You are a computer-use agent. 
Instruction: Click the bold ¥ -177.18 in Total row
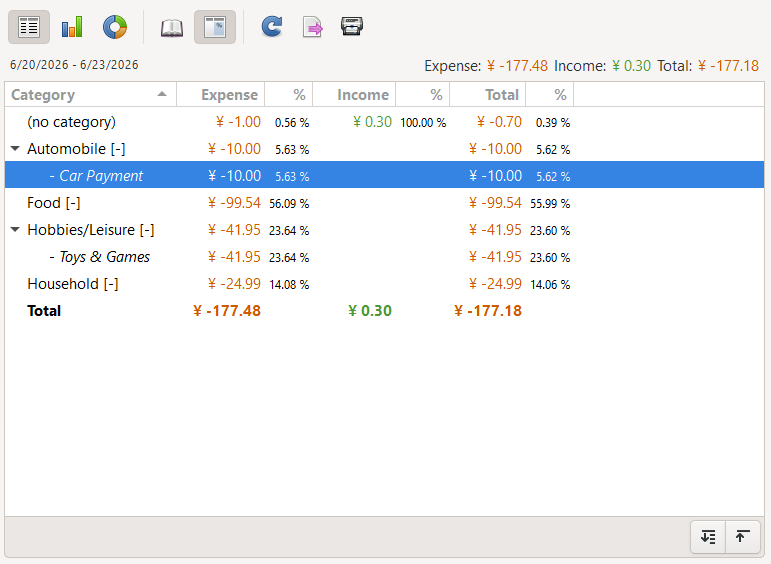coord(487,311)
